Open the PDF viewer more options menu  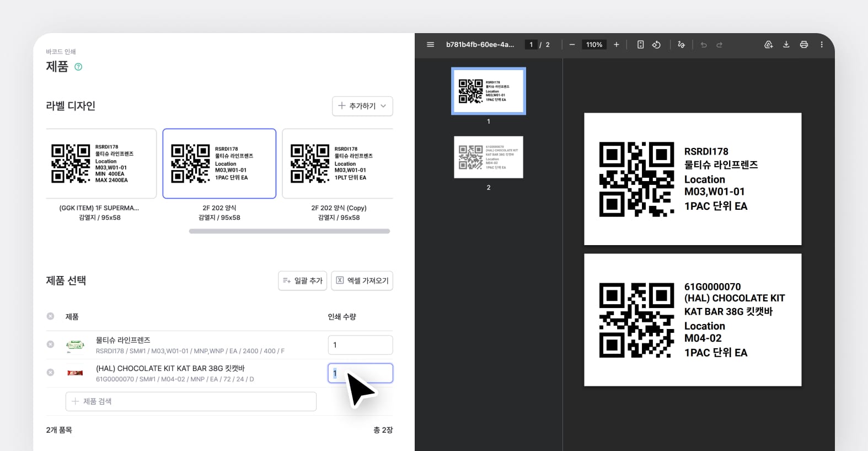(x=822, y=45)
